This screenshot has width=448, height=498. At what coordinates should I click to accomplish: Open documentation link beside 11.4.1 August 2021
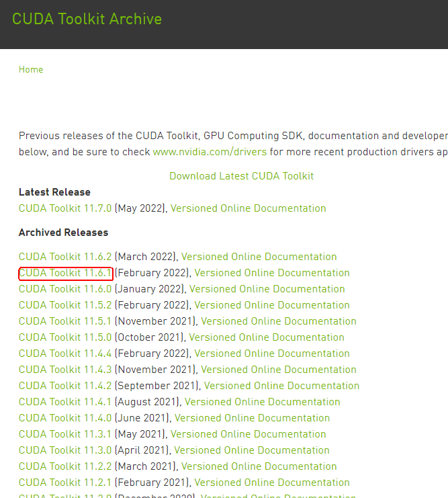point(262,402)
